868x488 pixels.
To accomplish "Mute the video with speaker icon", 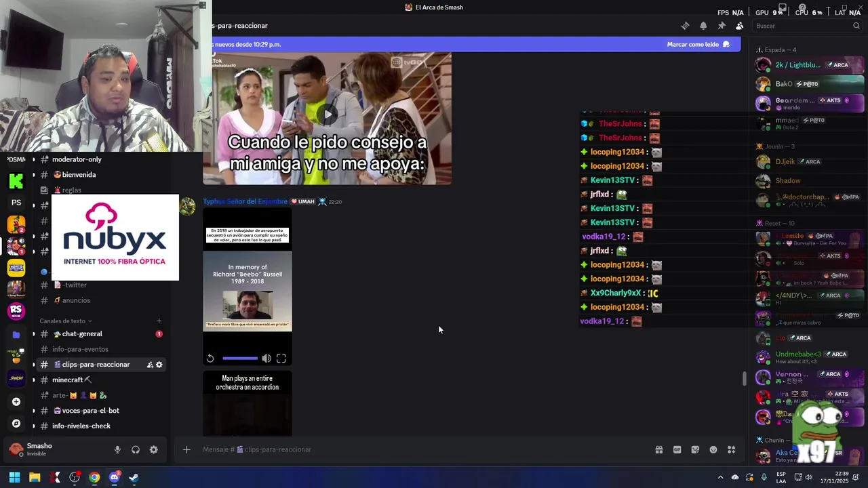I will [x=267, y=358].
